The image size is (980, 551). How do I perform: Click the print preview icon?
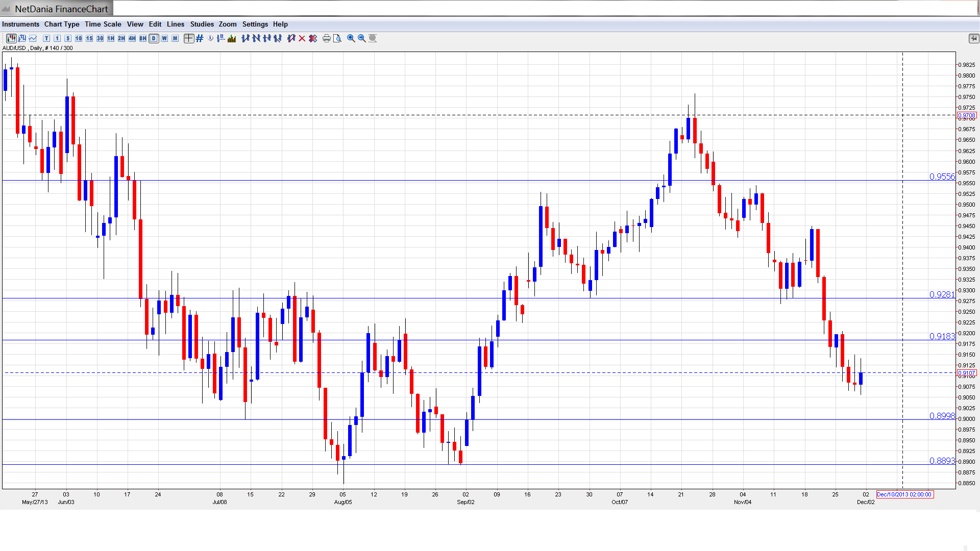click(337, 38)
